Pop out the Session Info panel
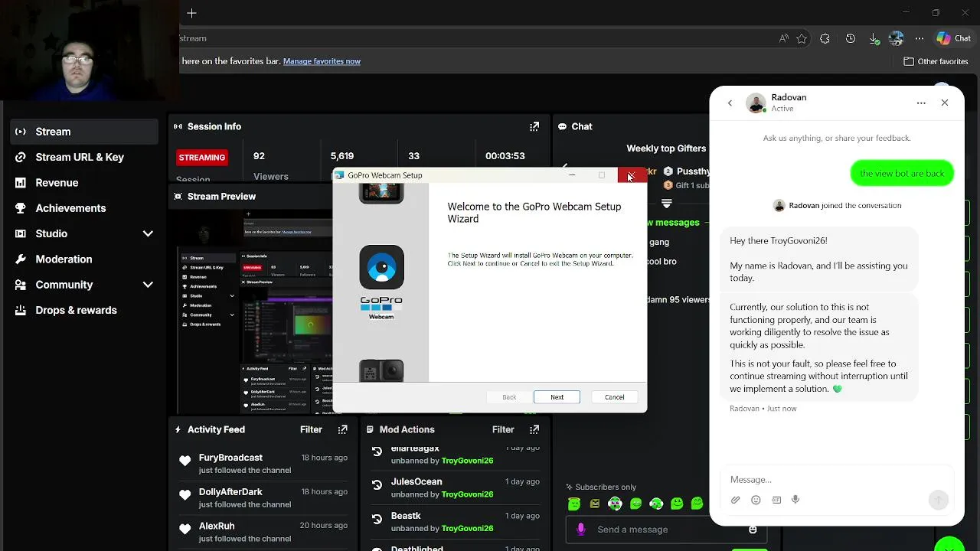This screenshot has width=980, height=551. coord(534,126)
